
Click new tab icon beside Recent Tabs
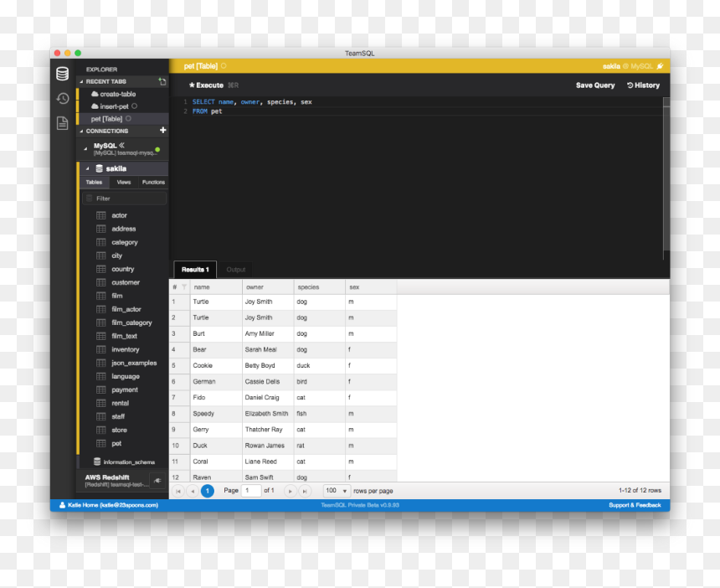(162, 81)
